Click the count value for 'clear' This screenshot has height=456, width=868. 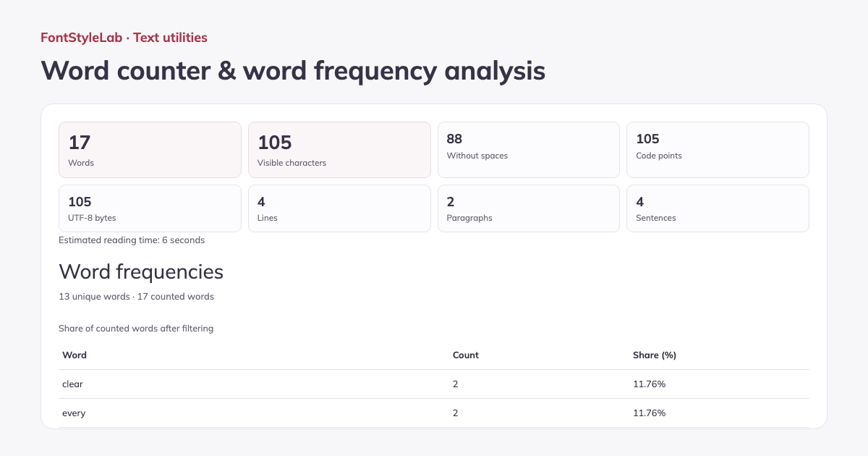[x=456, y=384]
